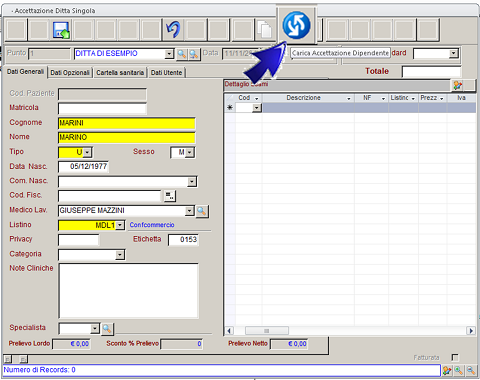This screenshot has height=380, width=480.
Task: Click the yellow magnifier icon at bottom right
Action: point(471,370)
